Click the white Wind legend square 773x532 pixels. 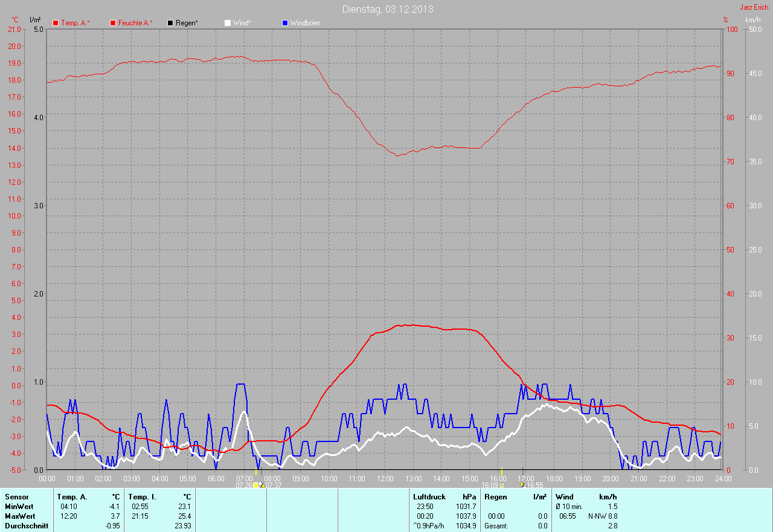(x=228, y=23)
